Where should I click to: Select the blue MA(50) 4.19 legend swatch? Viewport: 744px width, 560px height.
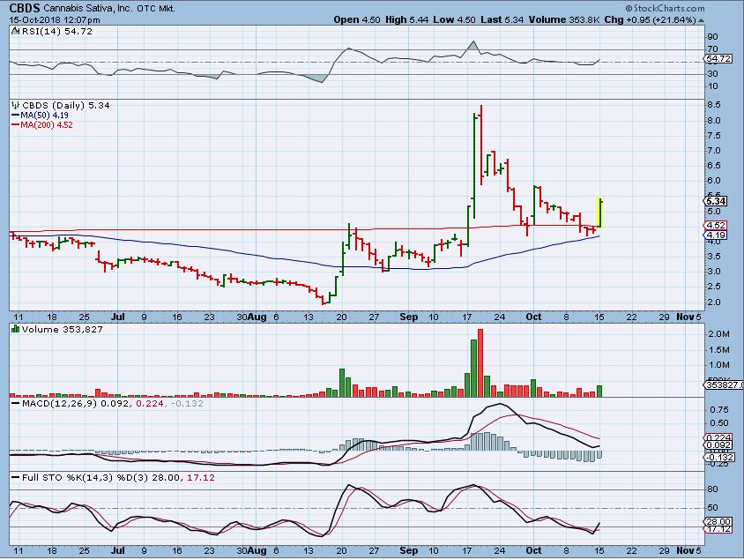coord(14,115)
